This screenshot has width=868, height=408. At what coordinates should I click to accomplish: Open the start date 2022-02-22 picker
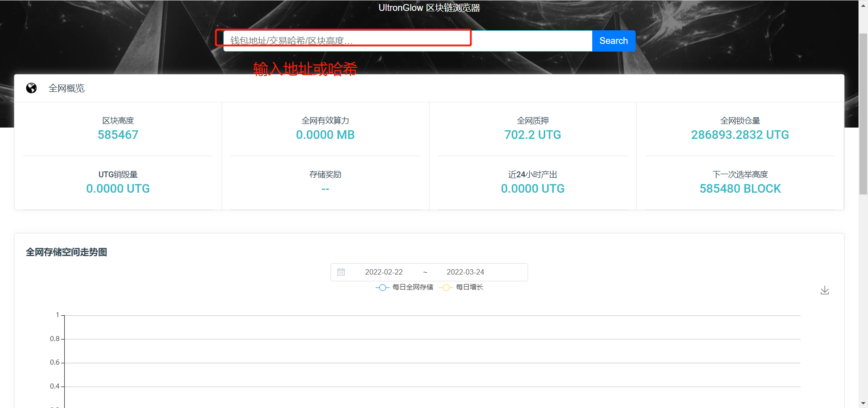pos(384,272)
